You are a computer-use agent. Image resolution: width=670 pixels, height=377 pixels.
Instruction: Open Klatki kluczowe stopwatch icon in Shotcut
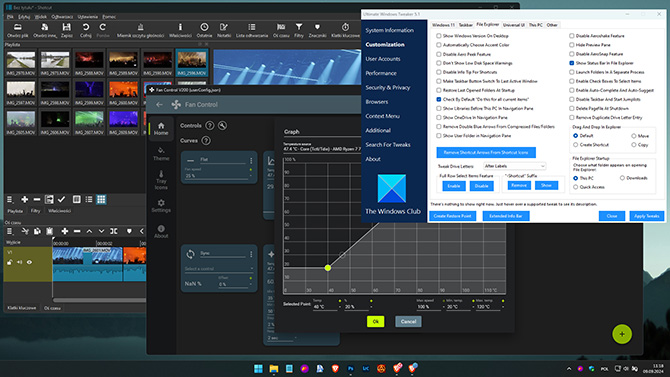pos(345,27)
